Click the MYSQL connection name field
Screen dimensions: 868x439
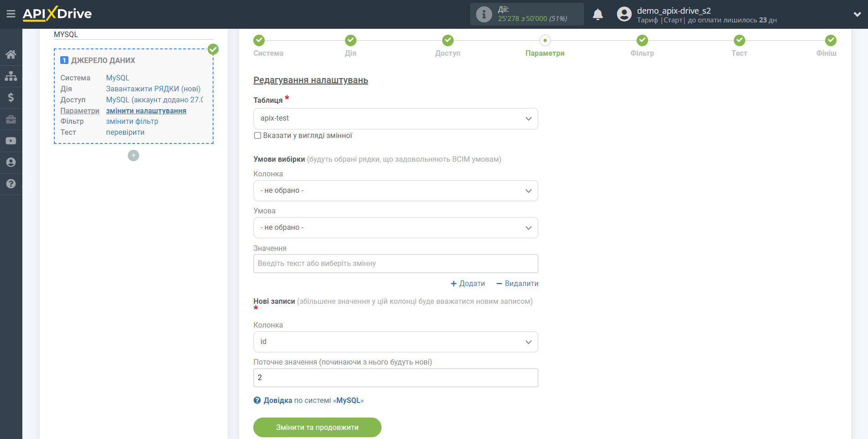point(133,35)
